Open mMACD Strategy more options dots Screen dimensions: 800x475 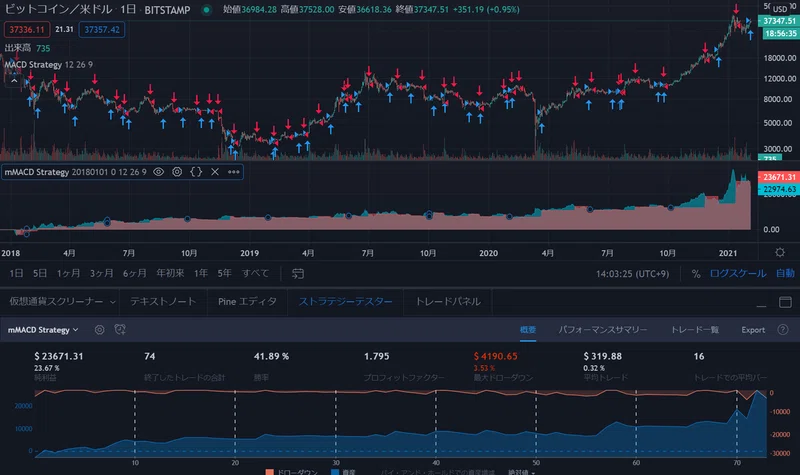pyautogui.click(x=234, y=172)
